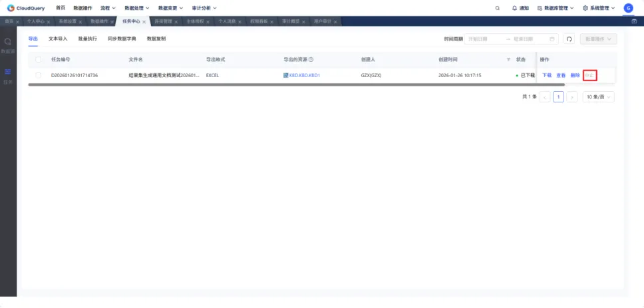Click the task ID D20260126101714736

click(75, 76)
